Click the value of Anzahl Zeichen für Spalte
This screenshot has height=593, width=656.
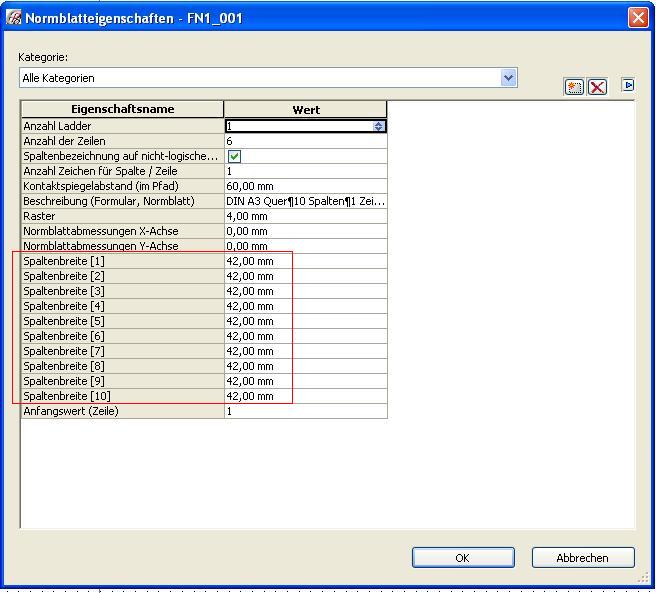click(x=306, y=172)
